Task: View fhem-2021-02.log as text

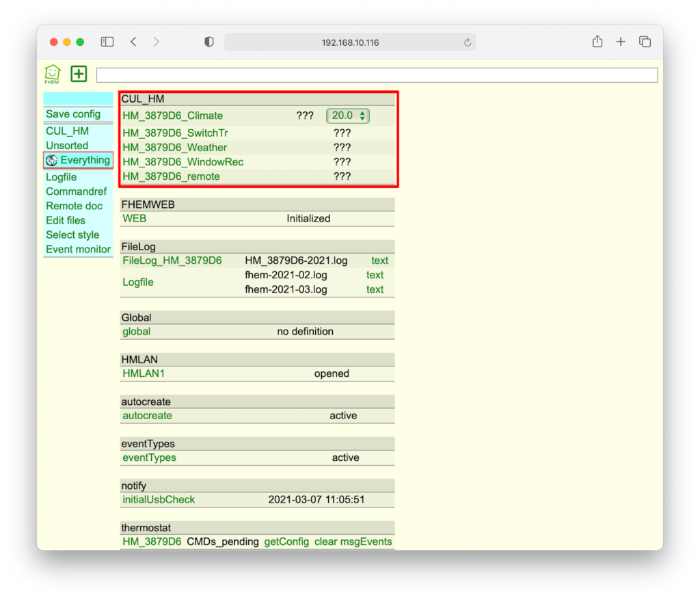Action: (x=375, y=275)
